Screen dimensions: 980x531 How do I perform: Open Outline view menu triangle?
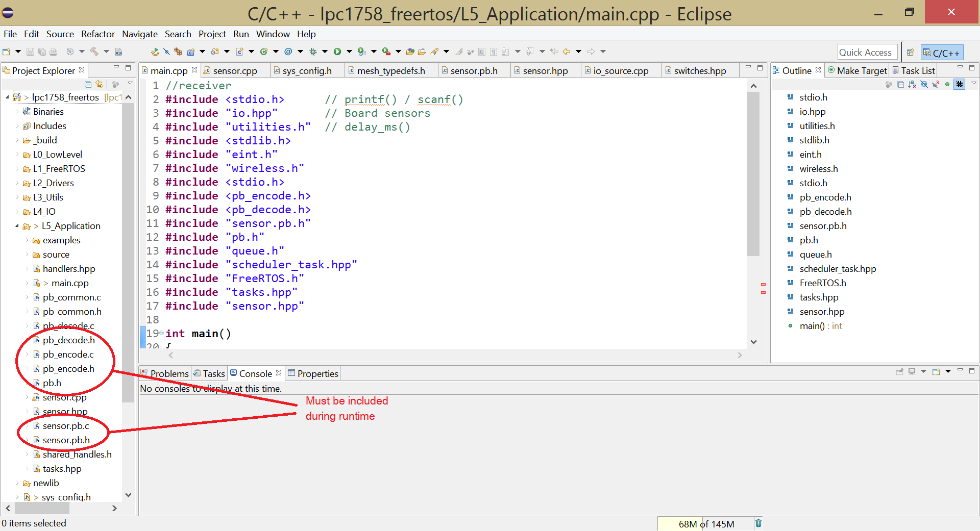point(974,83)
